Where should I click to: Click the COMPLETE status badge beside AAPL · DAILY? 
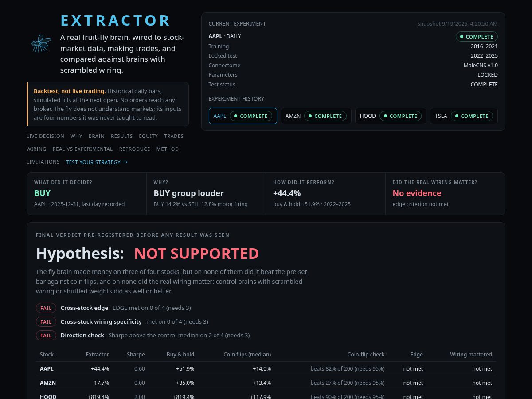(477, 37)
